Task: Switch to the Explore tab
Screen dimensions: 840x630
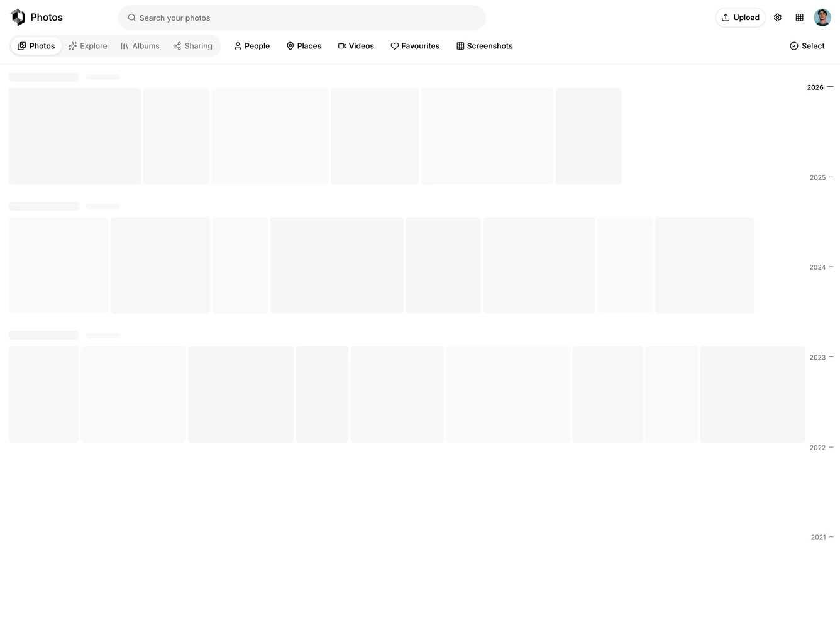Action: [88, 46]
